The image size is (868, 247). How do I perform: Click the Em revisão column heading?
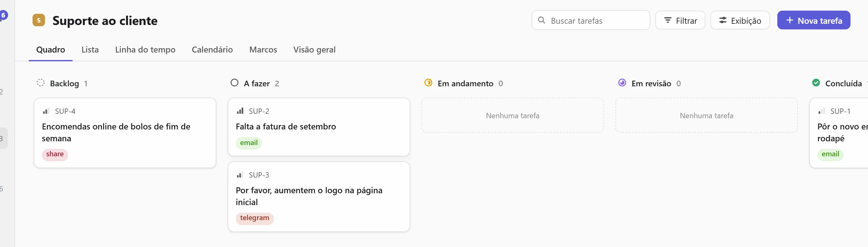(x=651, y=83)
